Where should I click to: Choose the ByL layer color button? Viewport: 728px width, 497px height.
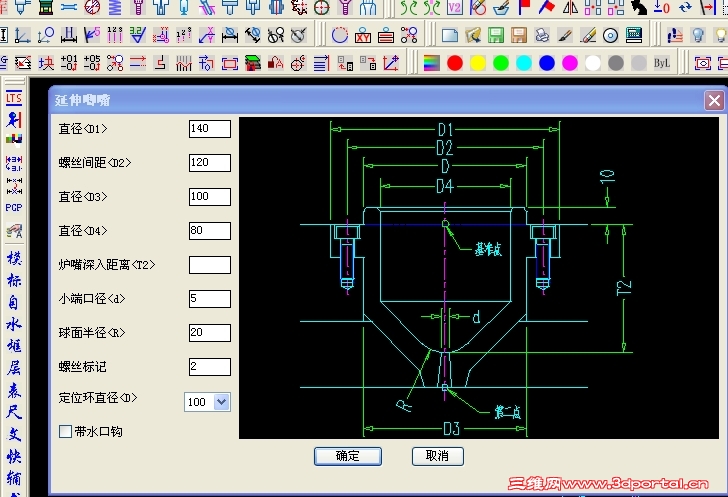point(661,63)
